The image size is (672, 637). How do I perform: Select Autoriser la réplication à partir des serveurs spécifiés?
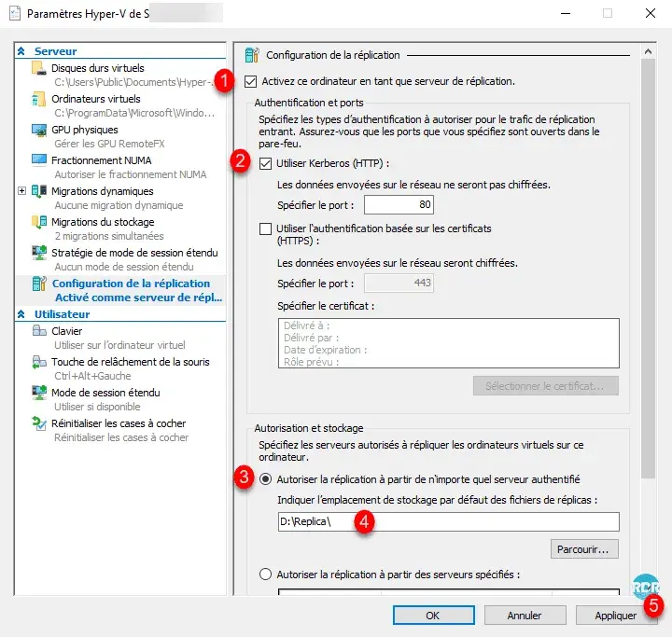pos(266,575)
